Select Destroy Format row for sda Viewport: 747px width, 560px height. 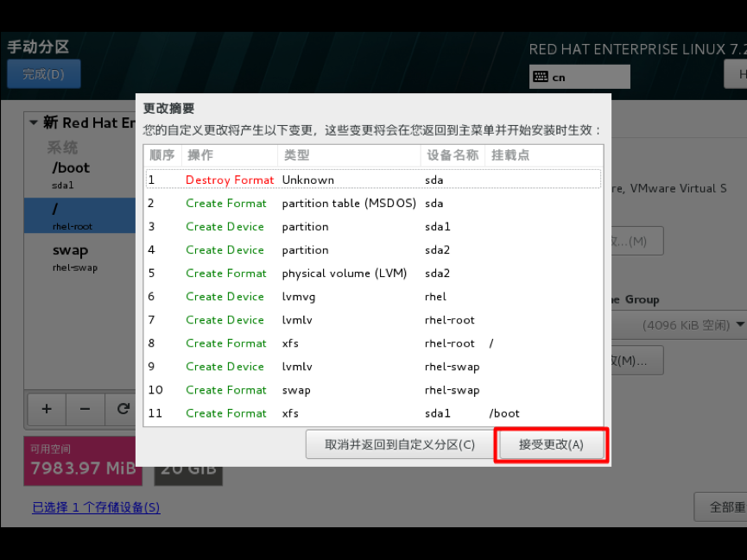point(373,179)
